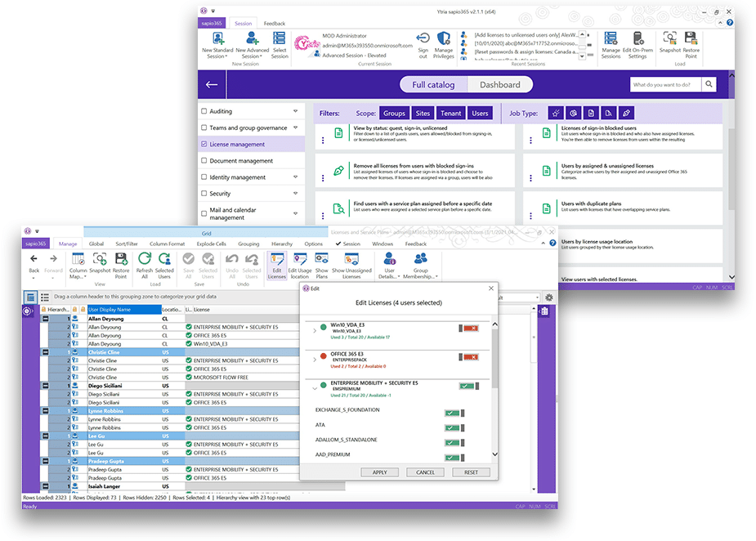Open grid settings gear icon
This screenshot has height=541, width=756.
click(548, 297)
